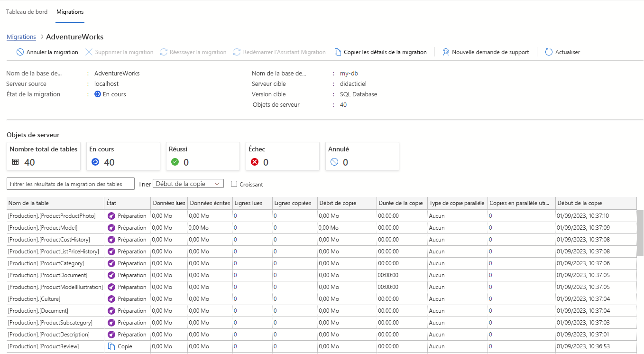Image resolution: width=644 pixels, height=354 pixels.
Task: Click the Actualiser refresh icon
Action: click(x=549, y=52)
